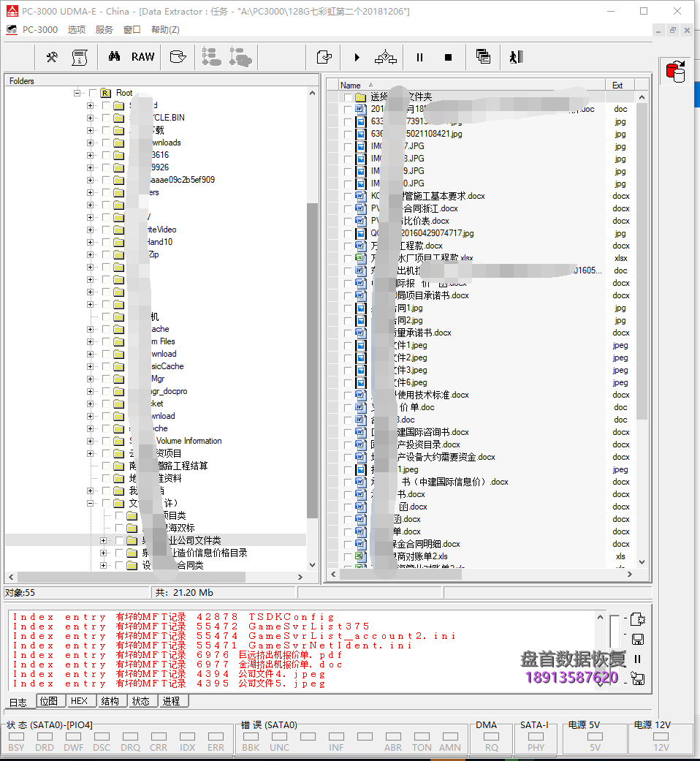Select the 日志 tab
This screenshot has width=700, height=761.
pos(18,703)
